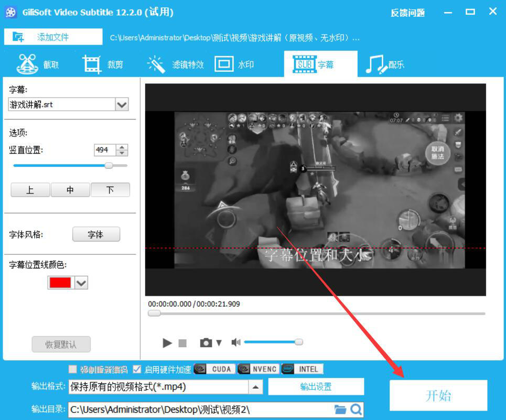Click the red position line color swatch
The width and height of the screenshot is (506, 420).
[60, 283]
